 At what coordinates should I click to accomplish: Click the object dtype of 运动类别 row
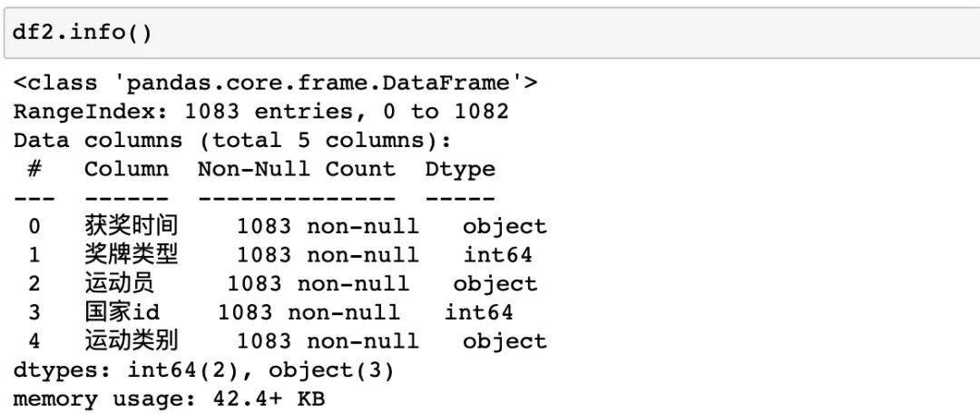pos(505,342)
